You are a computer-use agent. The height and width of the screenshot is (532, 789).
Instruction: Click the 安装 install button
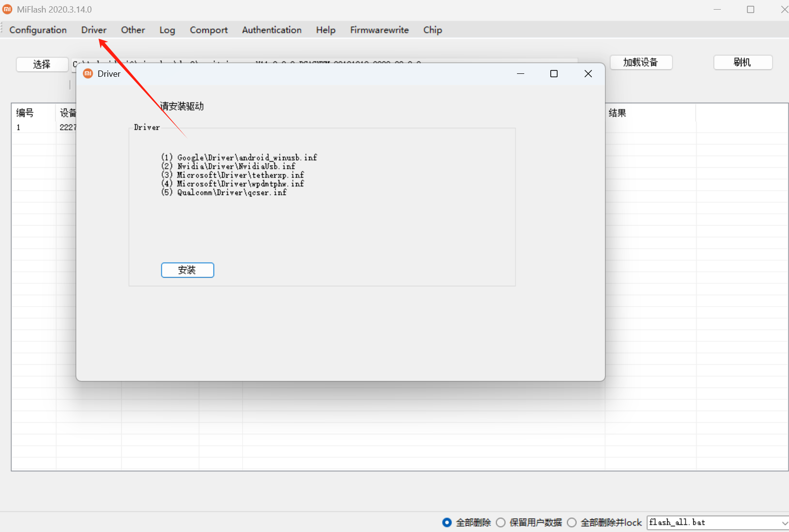click(187, 270)
